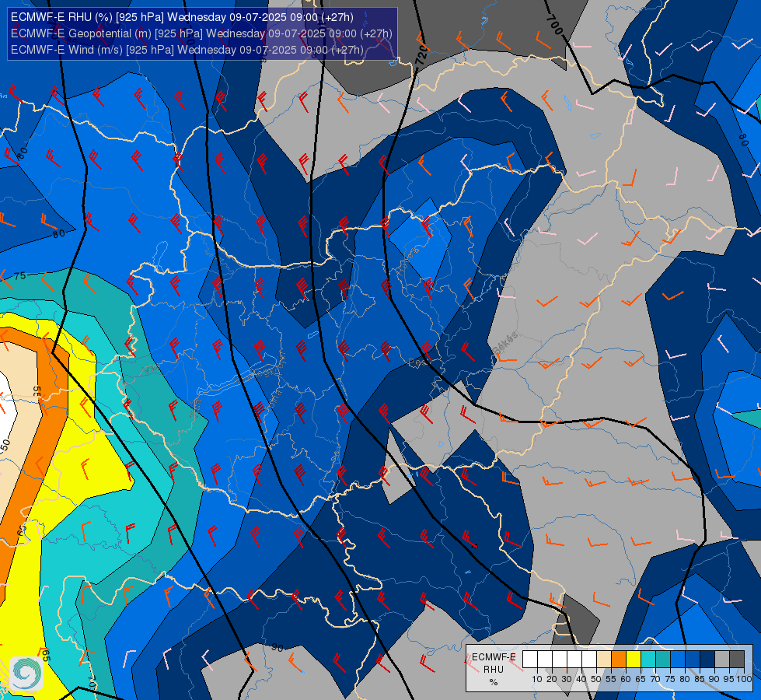Click the '%' unit label in the legend
761x700 pixels.
coord(494,682)
